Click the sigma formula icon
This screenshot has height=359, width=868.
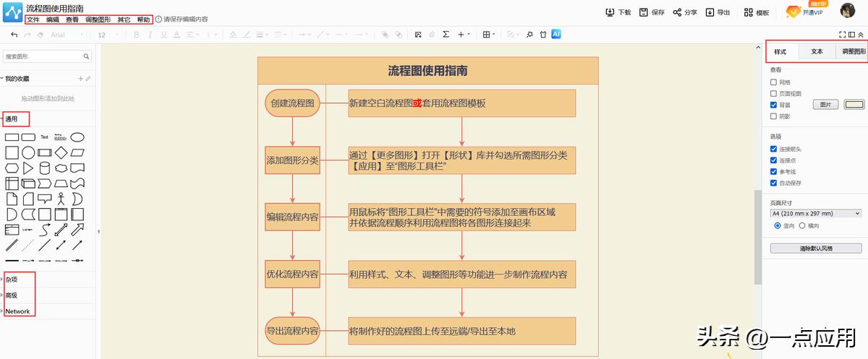(446, 34)
